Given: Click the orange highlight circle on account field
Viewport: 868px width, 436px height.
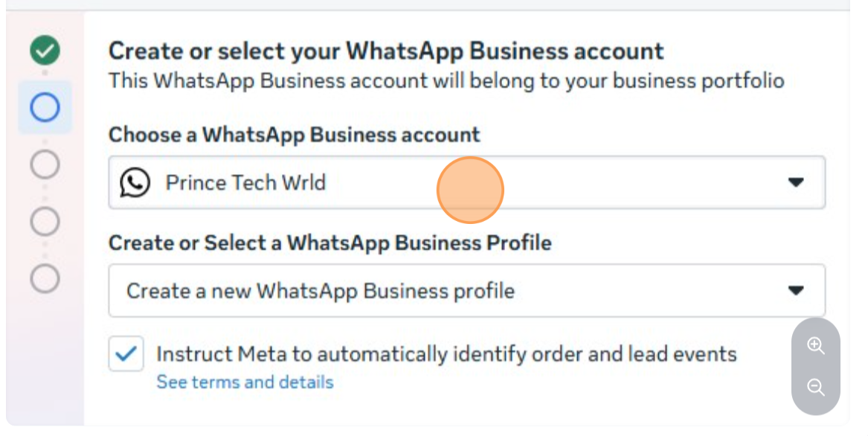Looking at the screenshot, I should (x=470, y=190).
